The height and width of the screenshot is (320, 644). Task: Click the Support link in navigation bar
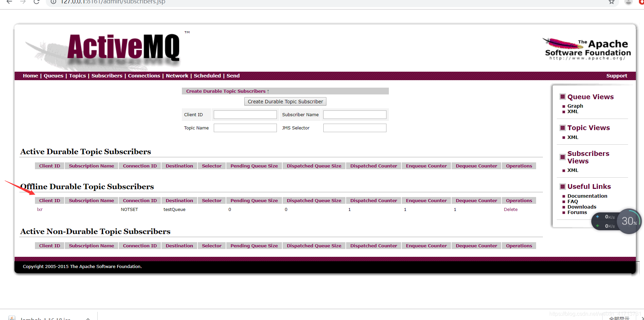click(617, 76)
